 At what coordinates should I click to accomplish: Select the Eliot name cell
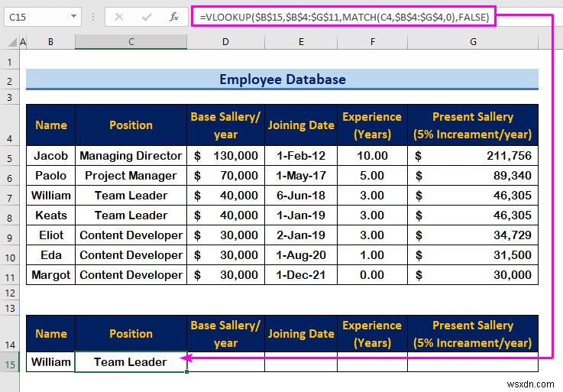click(x=51, y=235)
